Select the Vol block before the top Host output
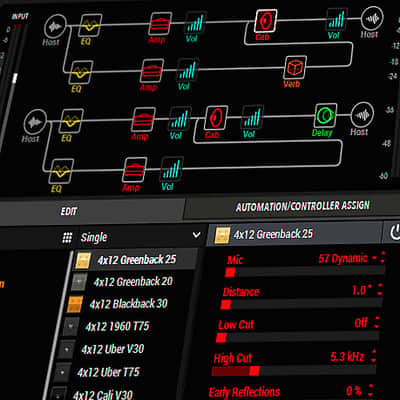Image resolution: width=400 pixels, height=400 pixels. pyautogui.click(x=337, y=19)
